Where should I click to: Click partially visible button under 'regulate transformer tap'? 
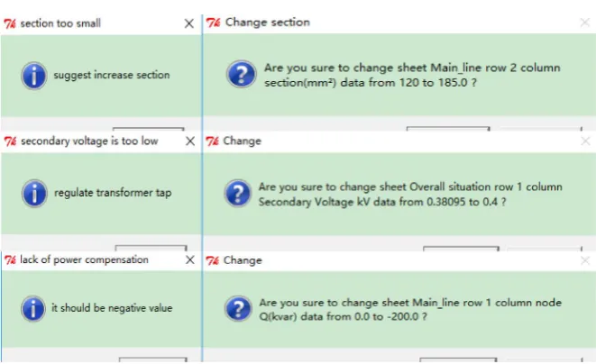pyautogui.click(x=151, y=248)
